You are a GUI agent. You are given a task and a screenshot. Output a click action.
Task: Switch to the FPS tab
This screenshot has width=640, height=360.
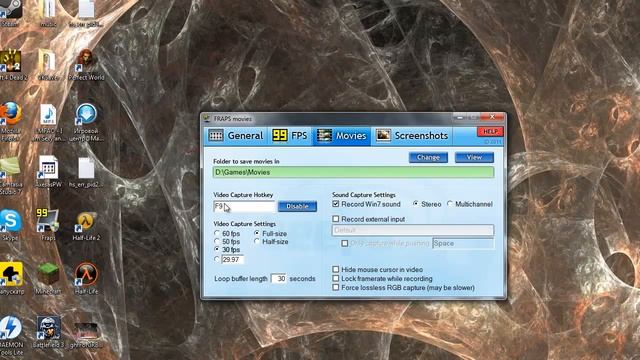tap(290, 136)
